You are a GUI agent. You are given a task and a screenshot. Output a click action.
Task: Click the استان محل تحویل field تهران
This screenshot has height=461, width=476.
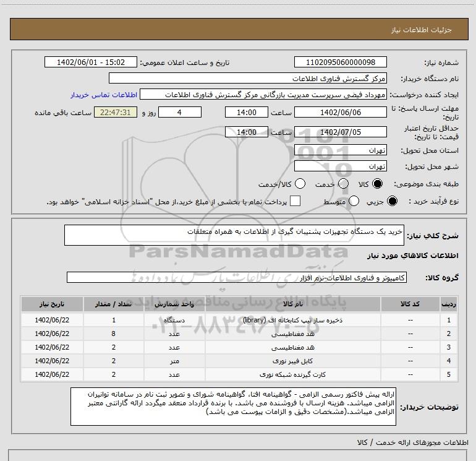[340, 150]
